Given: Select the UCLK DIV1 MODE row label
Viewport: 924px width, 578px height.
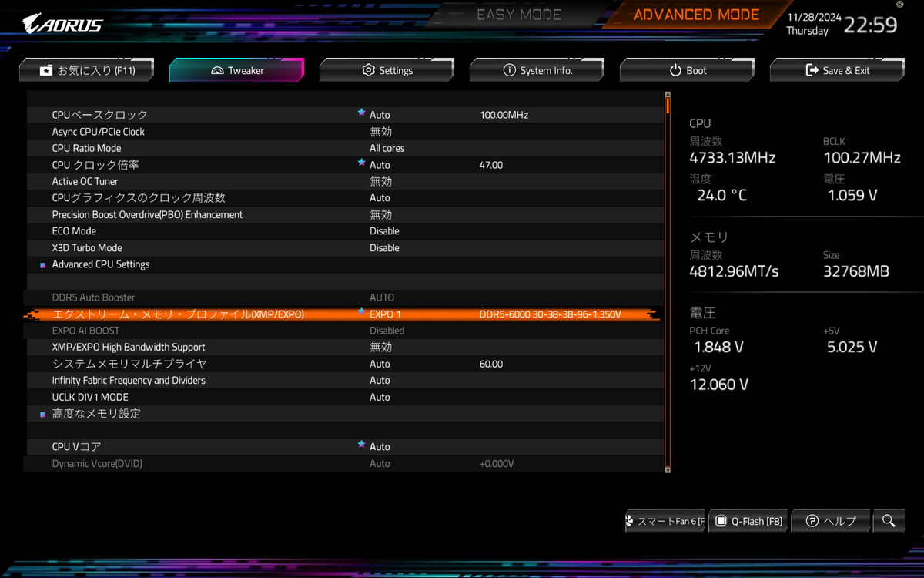Looking at the screenshot, I should tap(90, 398).
